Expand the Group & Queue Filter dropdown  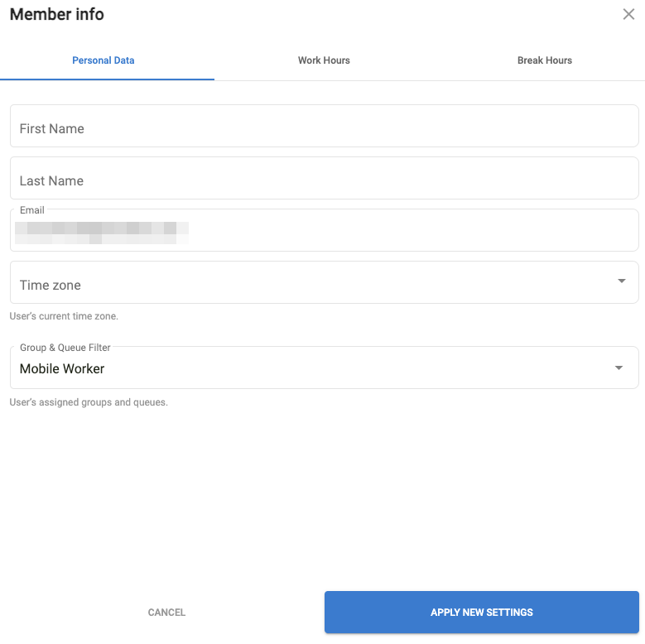coord(315,368)
